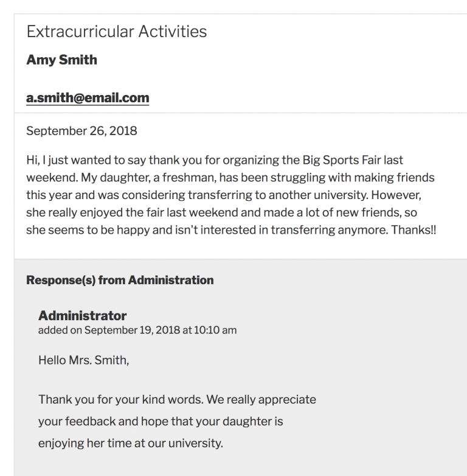The width and height of the screenshot is (467, 476).
Task: Select the Extracurricular Activities heading
Action: tap(117, 32)
